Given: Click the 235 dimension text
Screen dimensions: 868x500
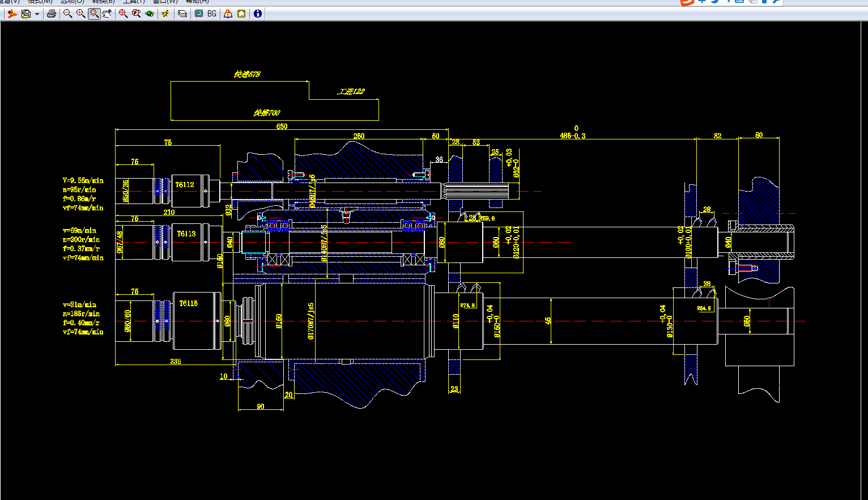Looking at the screenshot, I should [x=176, y=362].
